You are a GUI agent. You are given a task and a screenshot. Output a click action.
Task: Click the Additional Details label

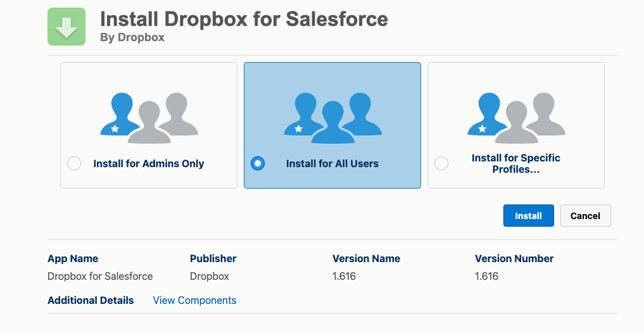point(91,301)
